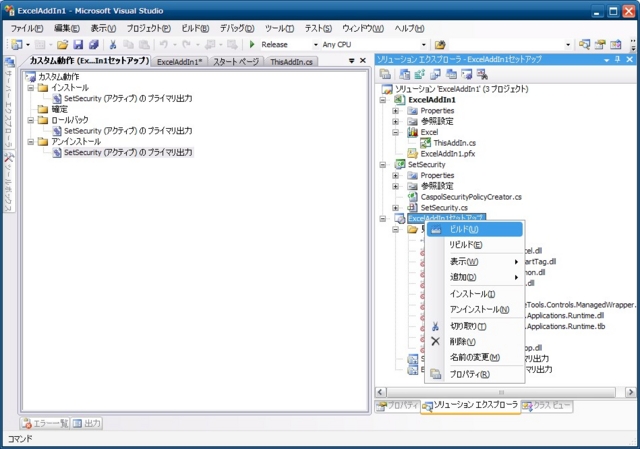
Task: Click the Cut scissors toolbar icon
Action: [113, 44]
